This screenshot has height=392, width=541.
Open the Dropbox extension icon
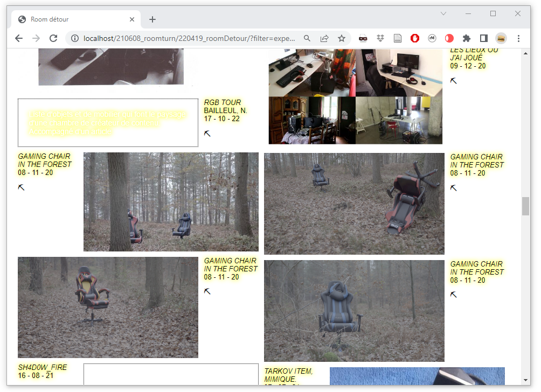380,38
